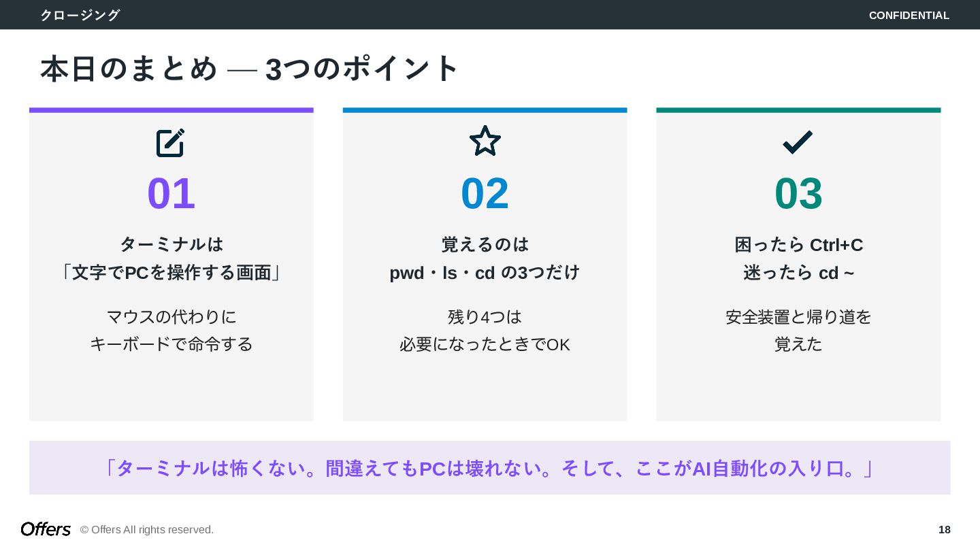Click the checkmark icon above 03

(798, 142)
